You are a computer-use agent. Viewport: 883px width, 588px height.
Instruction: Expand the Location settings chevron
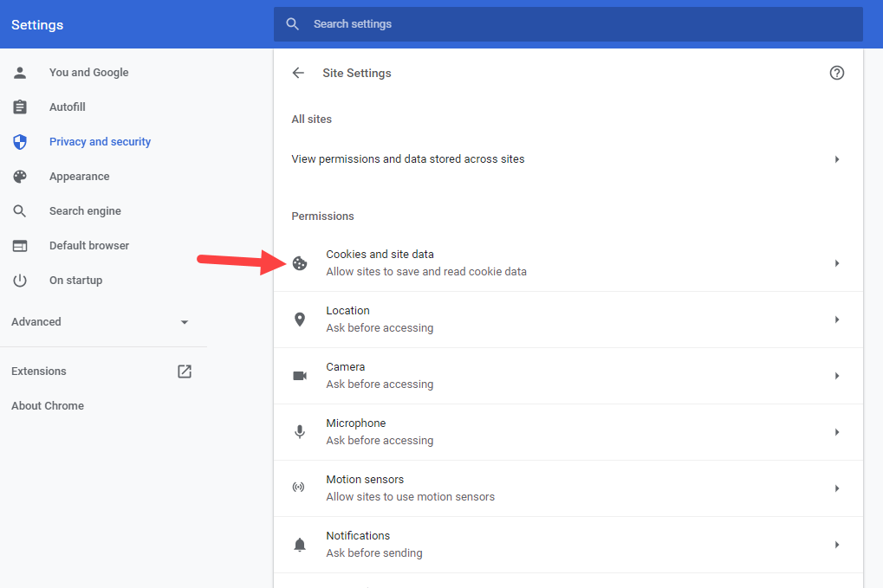pos(836,320)
